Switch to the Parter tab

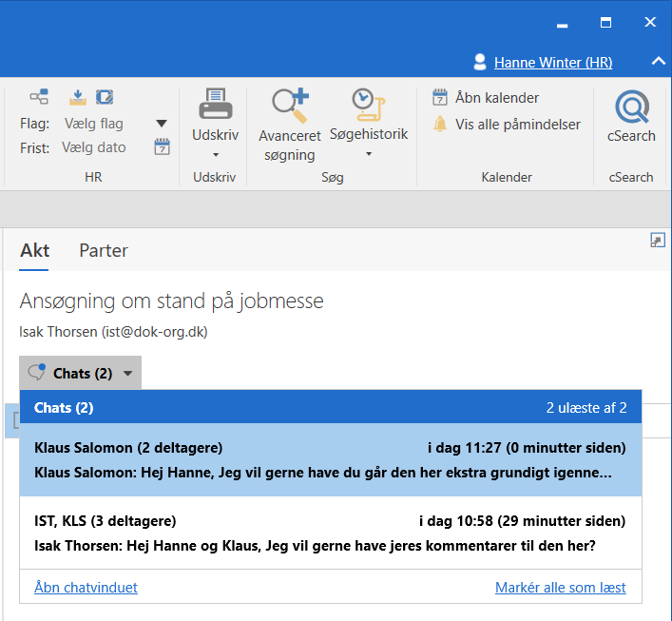tap(104, 250)
